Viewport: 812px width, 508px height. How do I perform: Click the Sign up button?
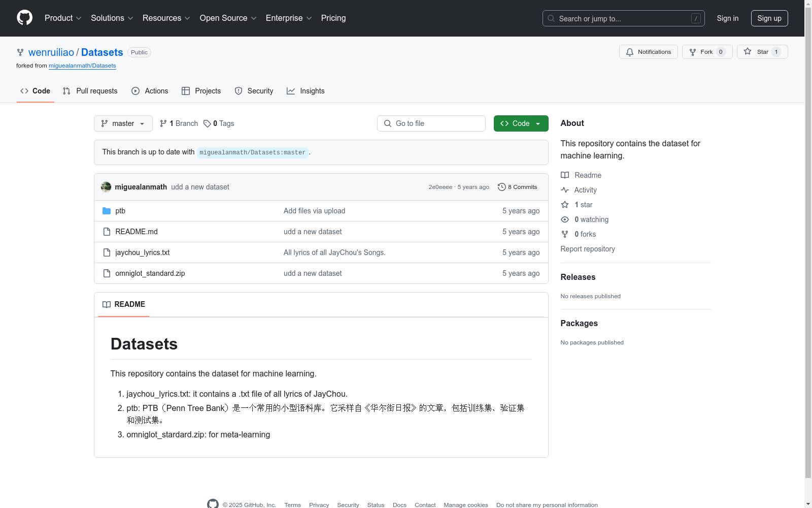[x=769, y=18]
